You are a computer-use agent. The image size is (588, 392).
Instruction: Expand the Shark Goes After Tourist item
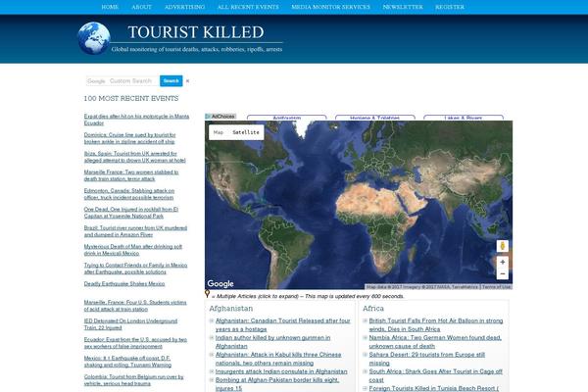tap(365, 371)
